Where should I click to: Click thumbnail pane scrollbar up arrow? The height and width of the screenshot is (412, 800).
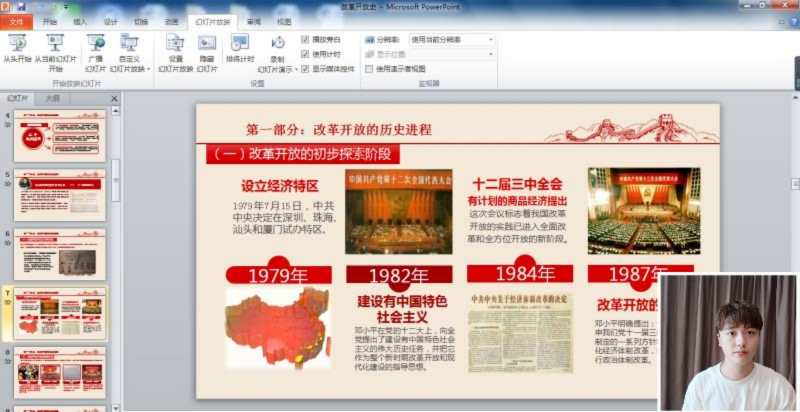pos(116,111)
